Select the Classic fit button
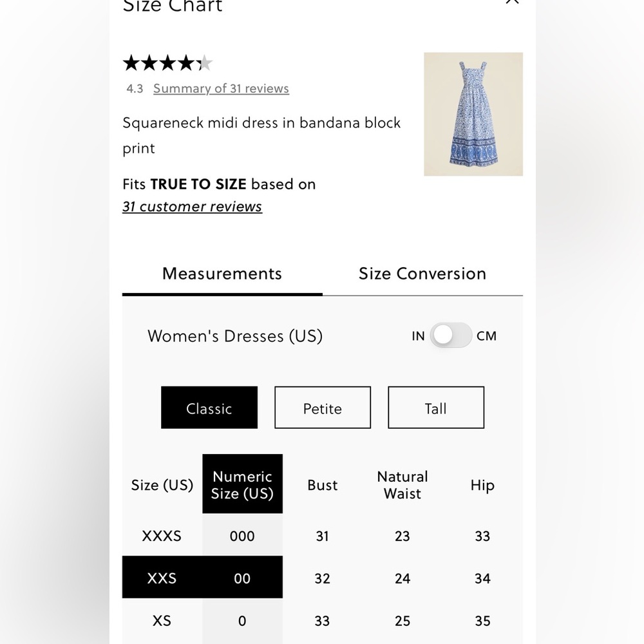This screenshot has height=644, width=644. (x=209, y=408)
